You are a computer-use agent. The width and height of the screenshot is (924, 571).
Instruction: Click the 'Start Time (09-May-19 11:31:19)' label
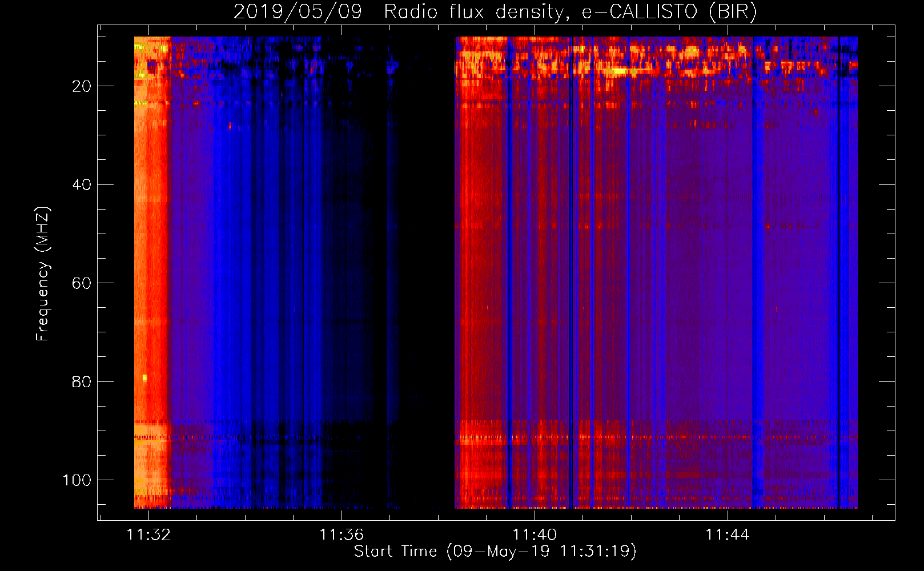[495, 552]
